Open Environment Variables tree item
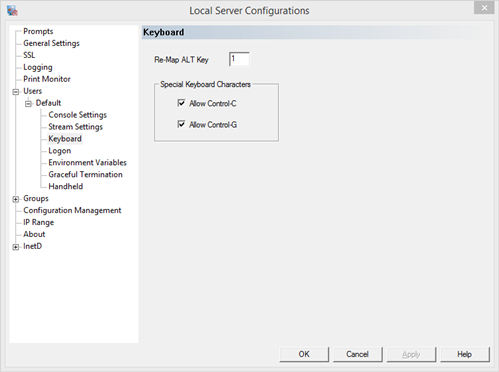Image resolution: width=499 pixels, height=372 pixels. pyautogui.click(x=87, y=163)
